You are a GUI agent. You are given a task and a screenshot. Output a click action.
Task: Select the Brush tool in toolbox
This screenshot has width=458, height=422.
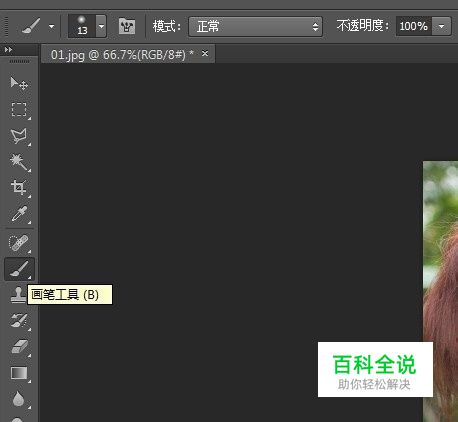coord(19,269)
